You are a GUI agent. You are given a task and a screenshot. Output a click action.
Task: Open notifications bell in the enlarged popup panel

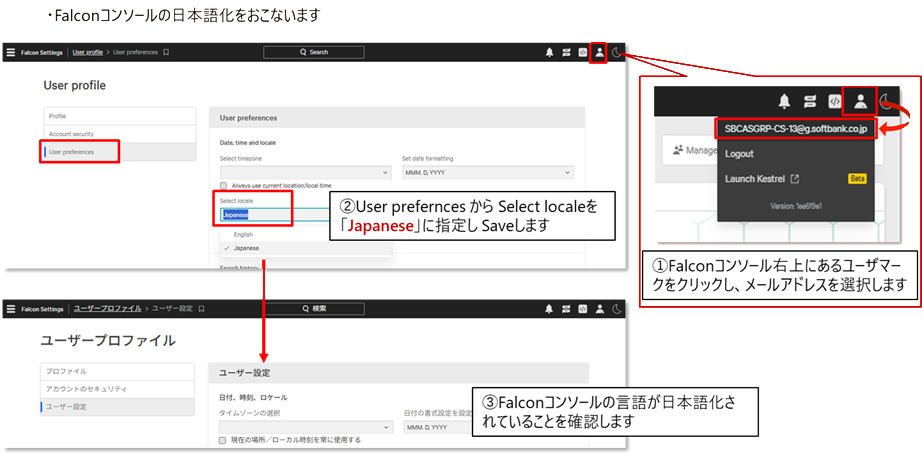click(784, 100)
